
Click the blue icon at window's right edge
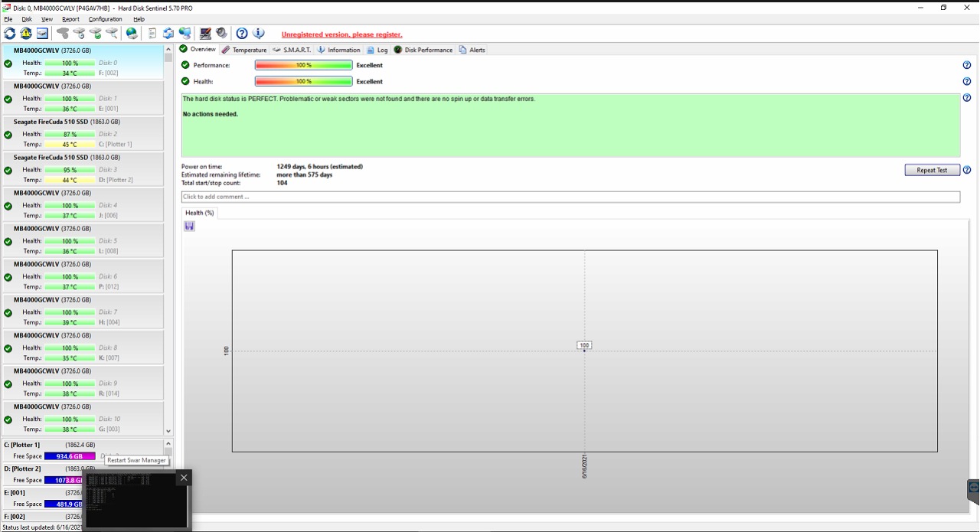pyautogui.click(x=973, y=487)
